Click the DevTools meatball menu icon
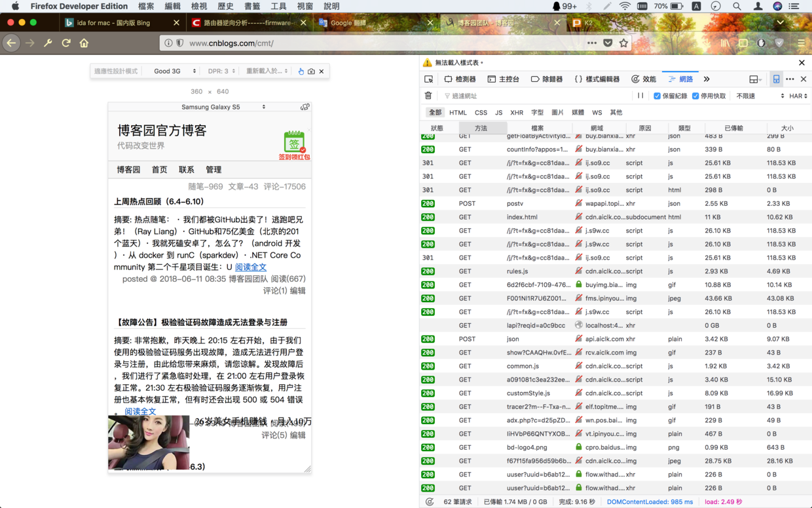Viewport: 812px width, 508px height. 791,79
